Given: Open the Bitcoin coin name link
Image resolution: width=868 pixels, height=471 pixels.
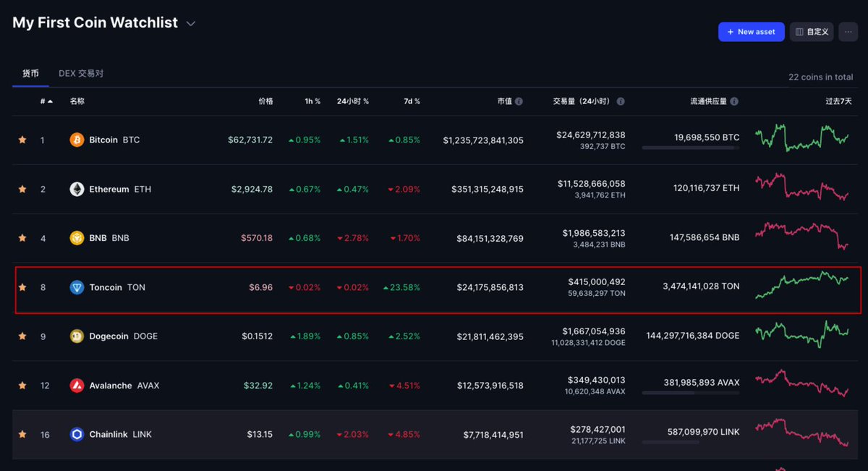Looking at the screenshot, I should click(x=103, y=140).
